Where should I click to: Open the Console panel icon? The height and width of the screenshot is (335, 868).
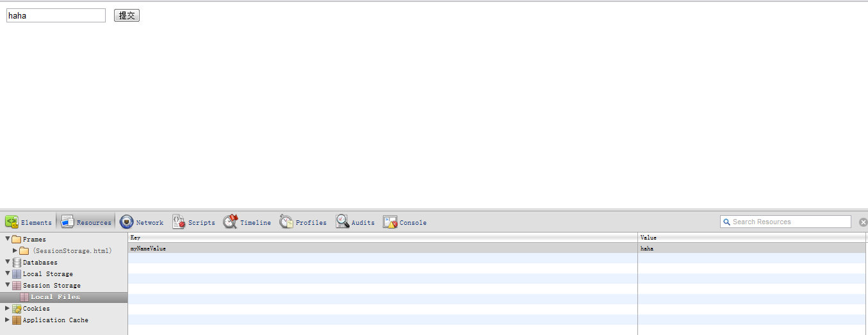point(390,222)
